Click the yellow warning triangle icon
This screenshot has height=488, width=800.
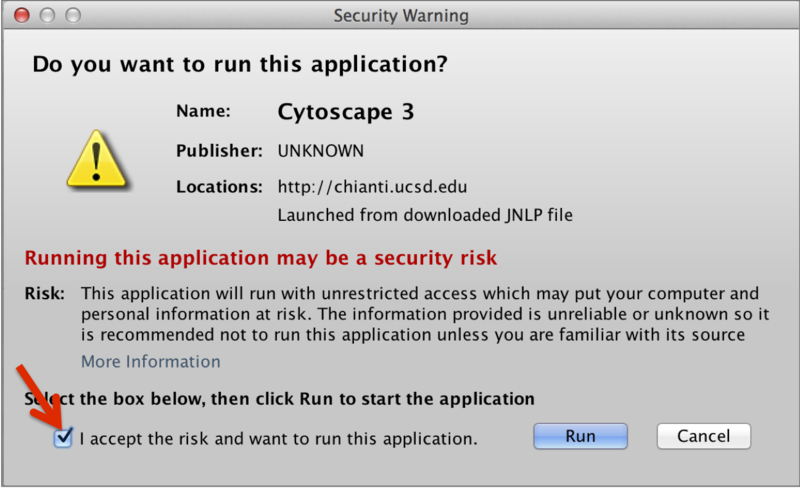(x=96, y=159)
